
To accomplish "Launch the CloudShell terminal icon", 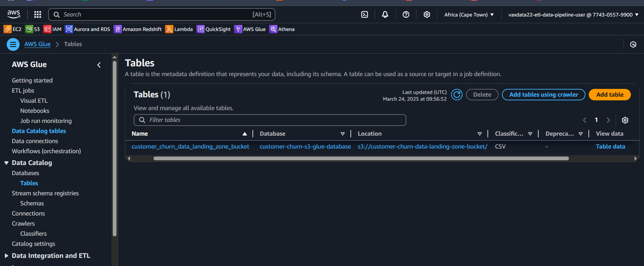I will point(365,14).
